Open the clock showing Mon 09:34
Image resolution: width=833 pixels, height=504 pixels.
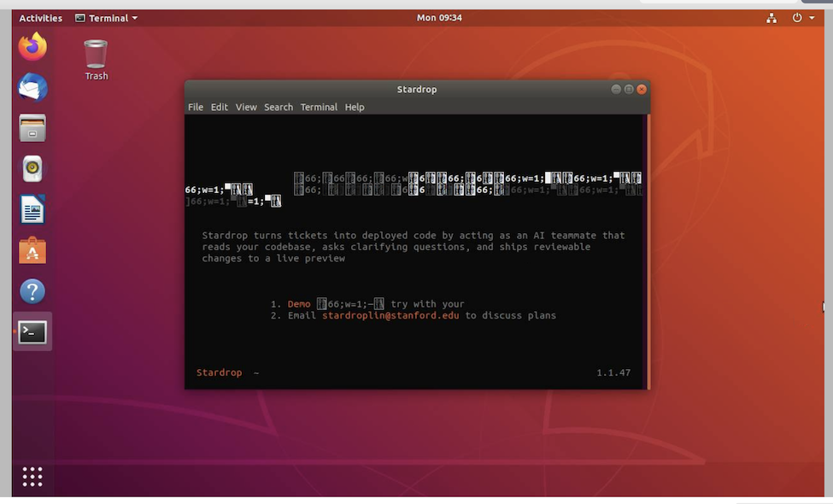439,18
